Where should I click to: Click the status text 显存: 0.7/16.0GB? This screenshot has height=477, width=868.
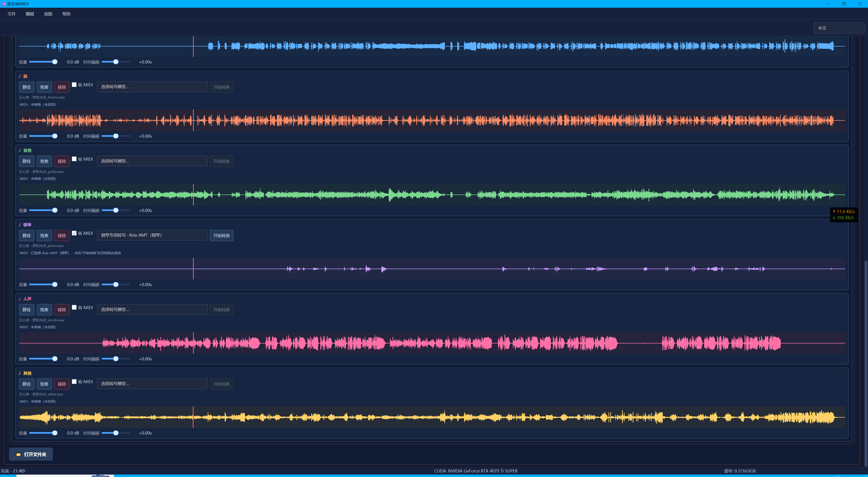(740, 471)
